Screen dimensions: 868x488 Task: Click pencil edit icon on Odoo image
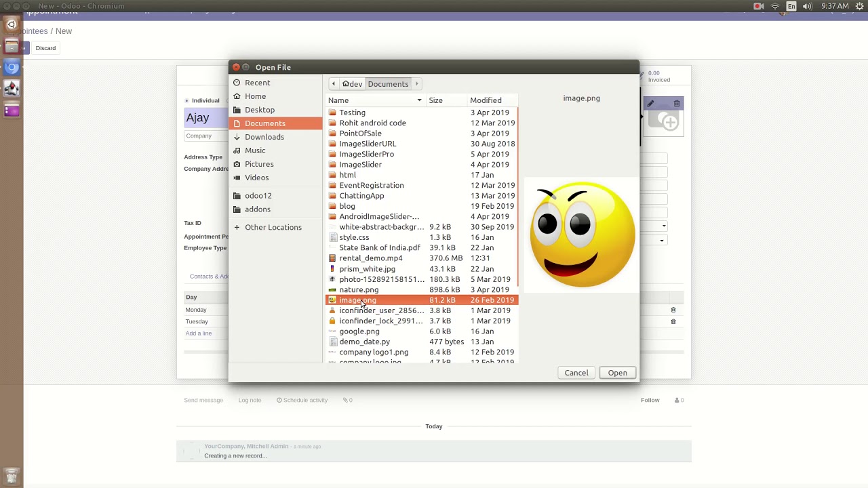click(650, 104)
